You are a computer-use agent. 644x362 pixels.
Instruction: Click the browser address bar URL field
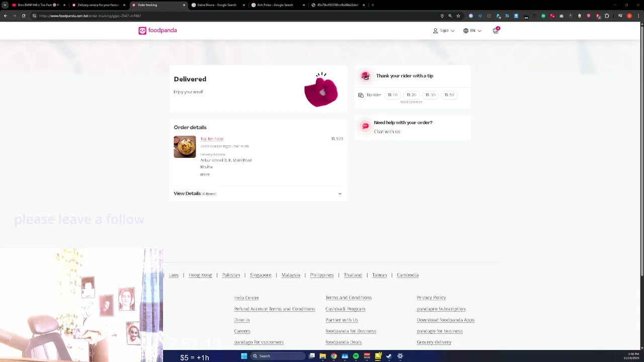[x=236, y=16]
